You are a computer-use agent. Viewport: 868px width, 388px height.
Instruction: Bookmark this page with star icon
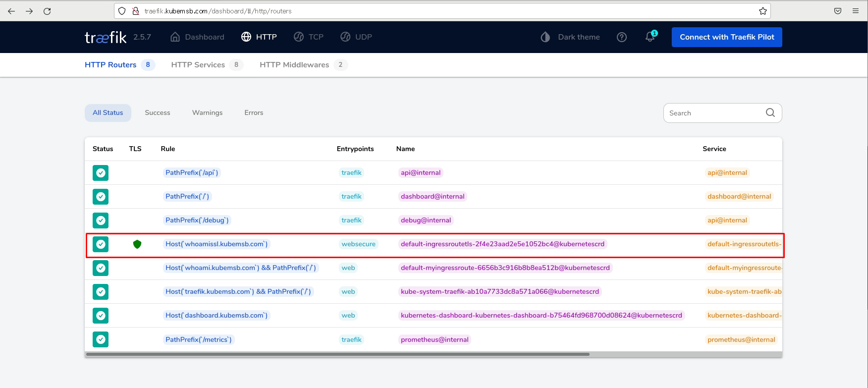tap(762, 11)
